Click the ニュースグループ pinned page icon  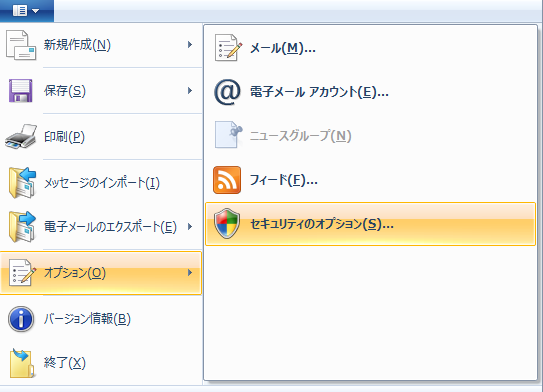point(228,135)
